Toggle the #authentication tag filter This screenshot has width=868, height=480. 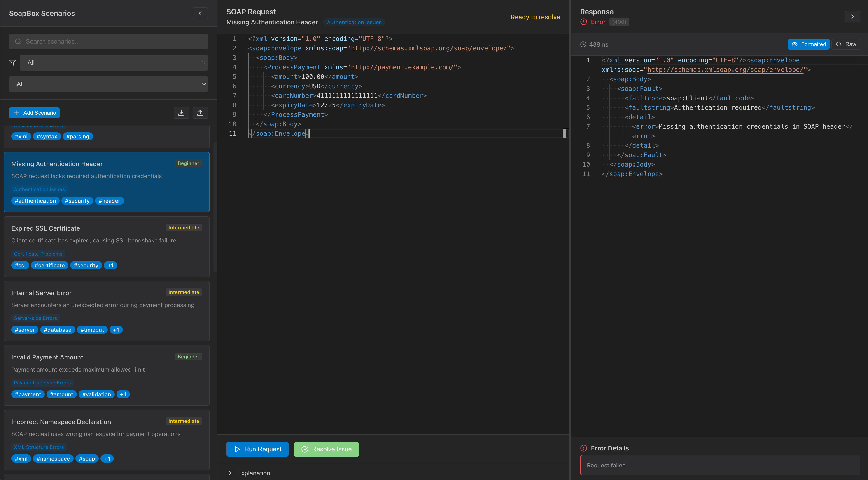tap(35, 200)
